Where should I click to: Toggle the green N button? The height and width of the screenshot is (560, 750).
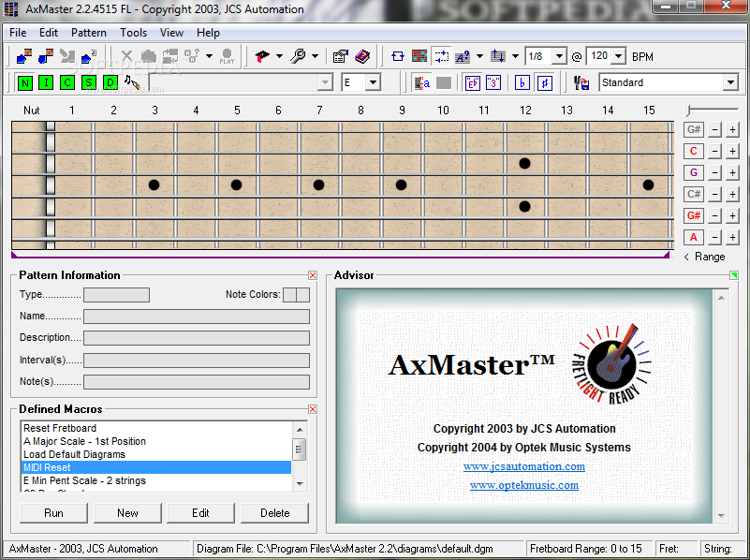pos(25,82)
